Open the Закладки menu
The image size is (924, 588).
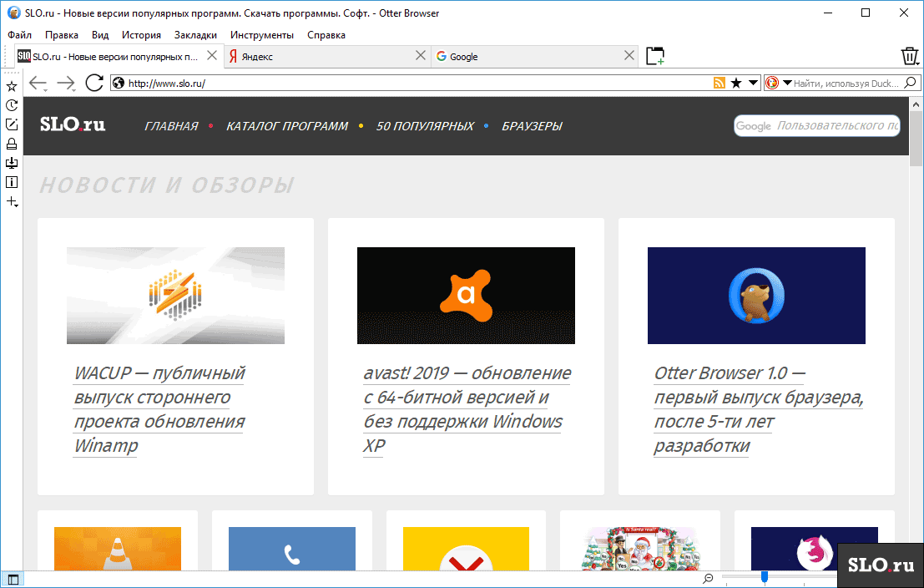coord(195,35)
